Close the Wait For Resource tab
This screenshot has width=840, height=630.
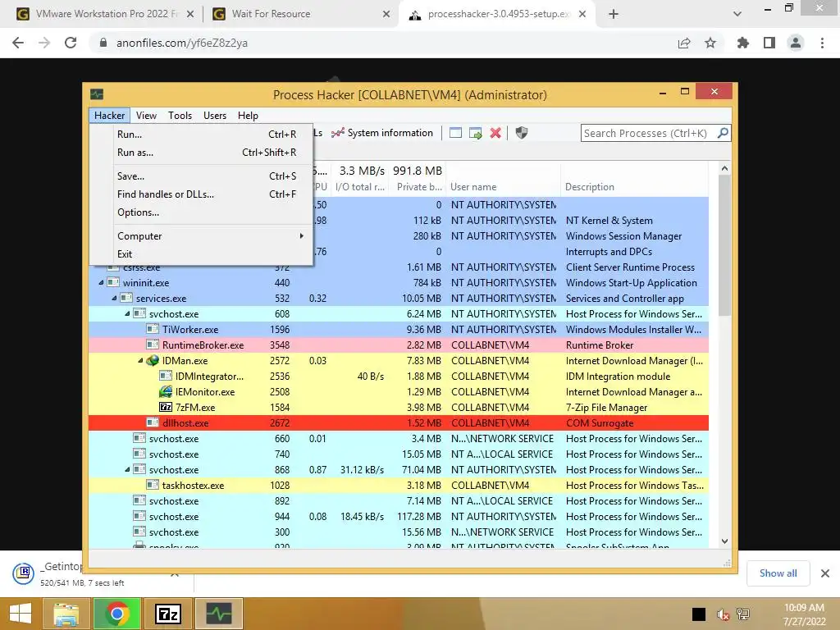pos(386,14)
